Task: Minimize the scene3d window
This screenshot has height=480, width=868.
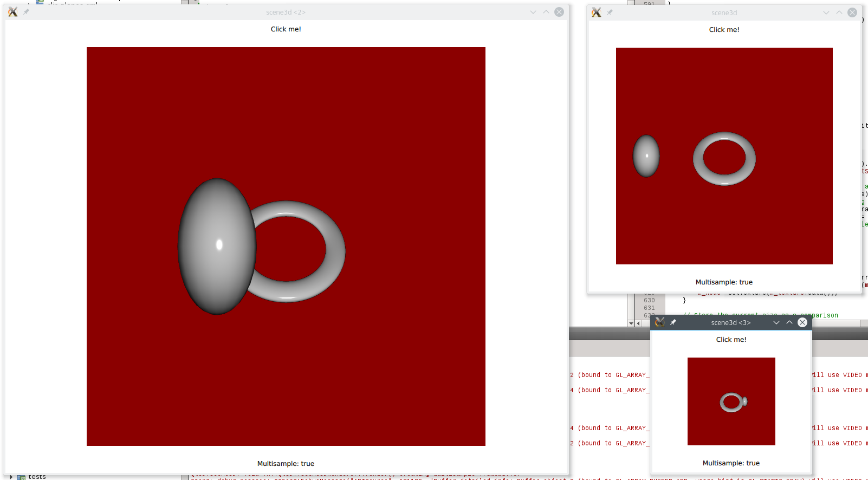Action: pyautogui.click(x=826, y=12)
